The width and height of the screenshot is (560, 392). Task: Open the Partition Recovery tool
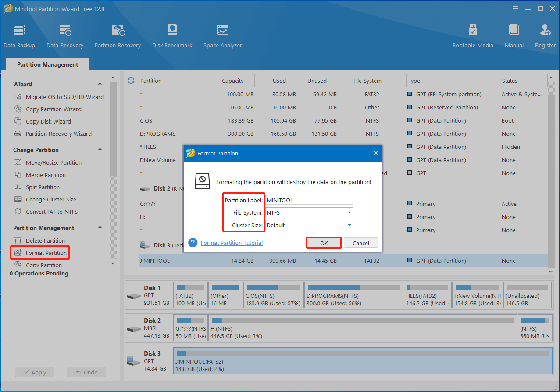point(118,36)
